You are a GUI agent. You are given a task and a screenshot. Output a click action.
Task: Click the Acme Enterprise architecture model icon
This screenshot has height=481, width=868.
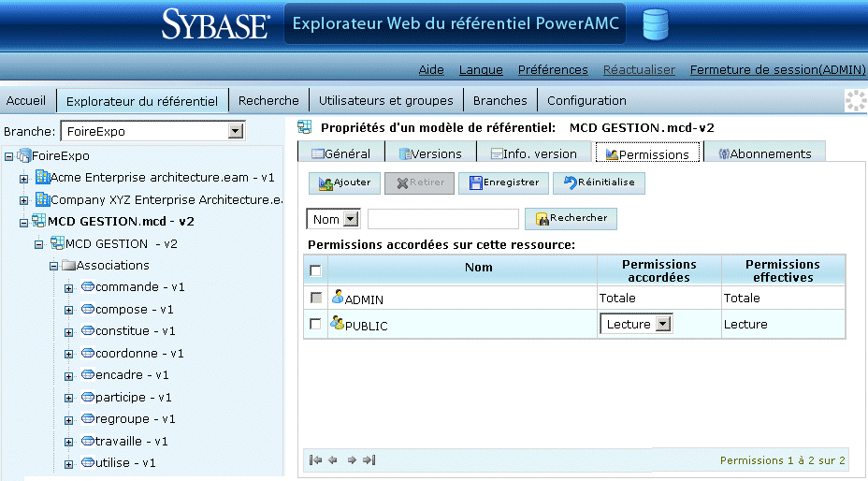[43, 177]
